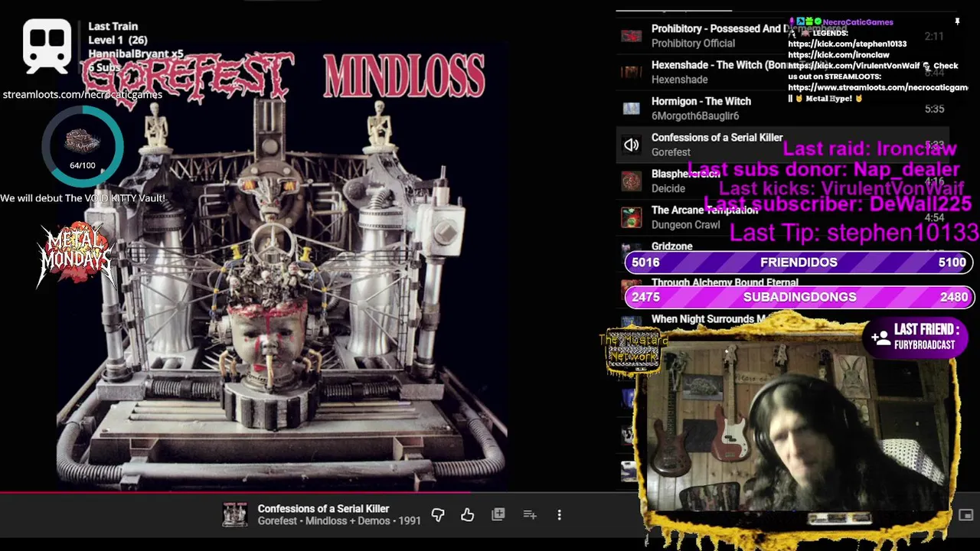980x551 pixels.
Task: Open the three-dot song options menu
Action: 560,515
